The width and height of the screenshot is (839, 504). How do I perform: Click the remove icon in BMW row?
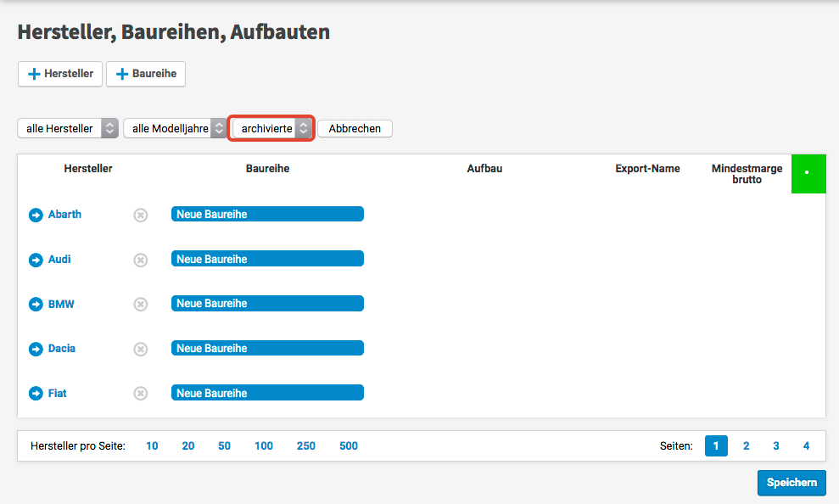[141, 305]
